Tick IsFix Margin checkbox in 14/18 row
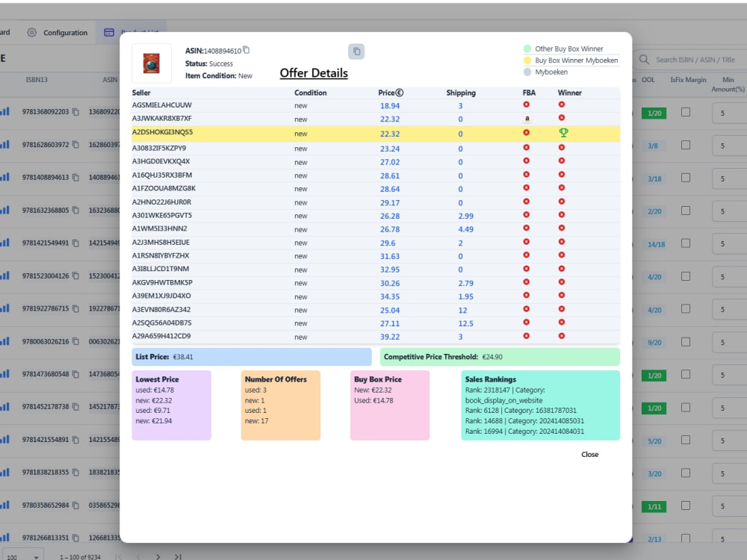This screenshot has width=747, height=560. 686,243
